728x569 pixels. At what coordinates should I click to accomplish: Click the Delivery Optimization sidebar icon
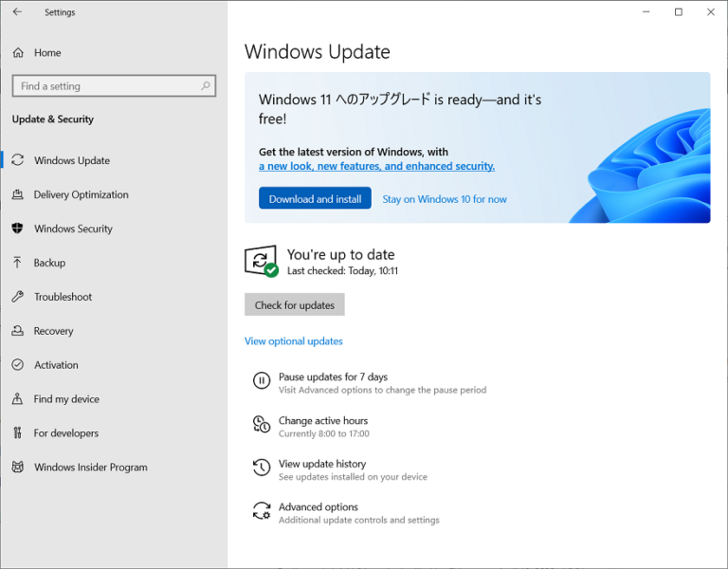[x=18, y=194]
